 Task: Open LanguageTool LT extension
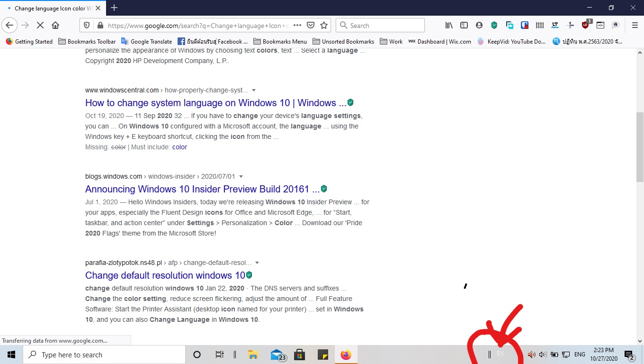pyautogui.click(x=555, y=25)
